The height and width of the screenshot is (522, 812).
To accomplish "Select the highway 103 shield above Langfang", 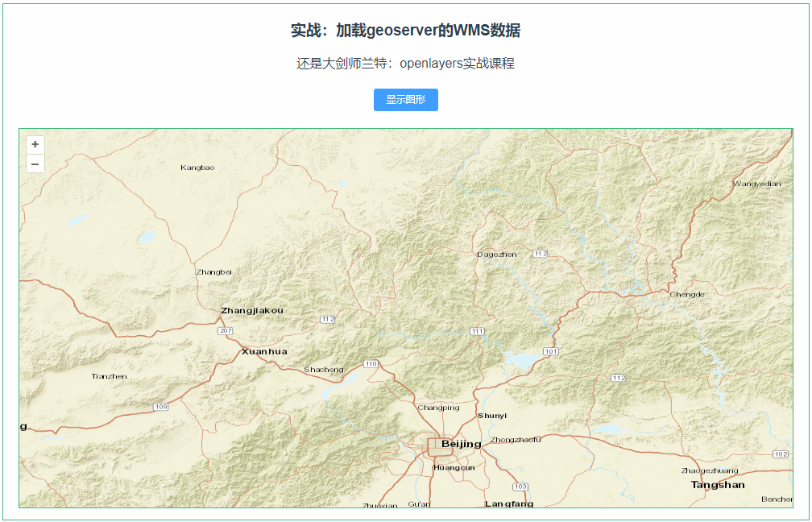I will (x=520, y=487).
